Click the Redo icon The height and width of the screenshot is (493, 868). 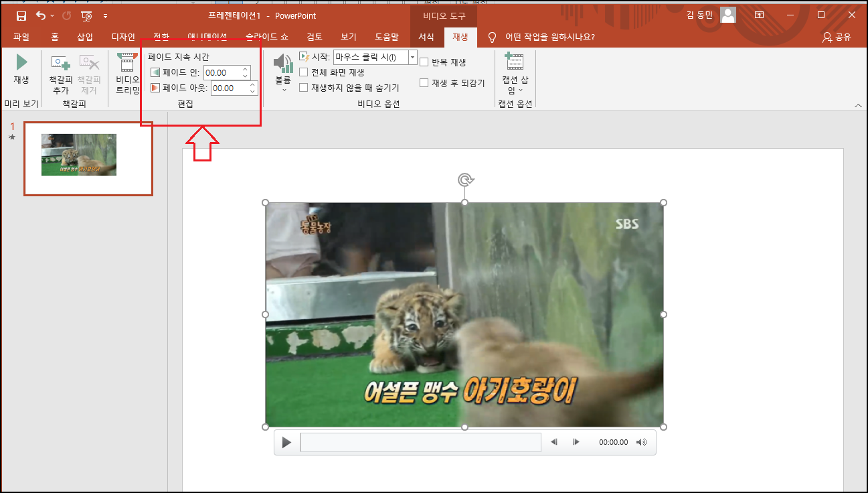pyautogui.click(x=66, y=15)
